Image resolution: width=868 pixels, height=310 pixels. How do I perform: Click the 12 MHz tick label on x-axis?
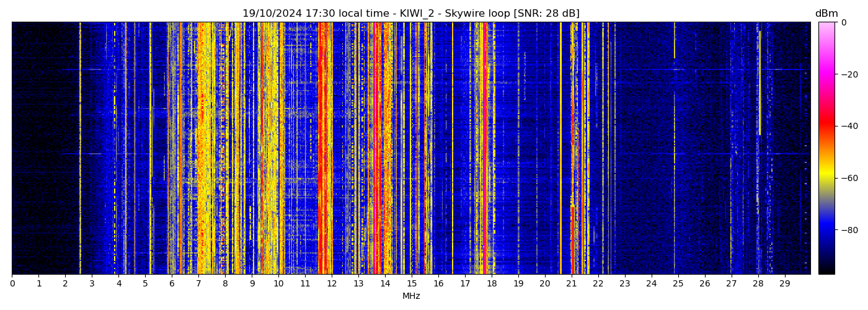point(332,284)
